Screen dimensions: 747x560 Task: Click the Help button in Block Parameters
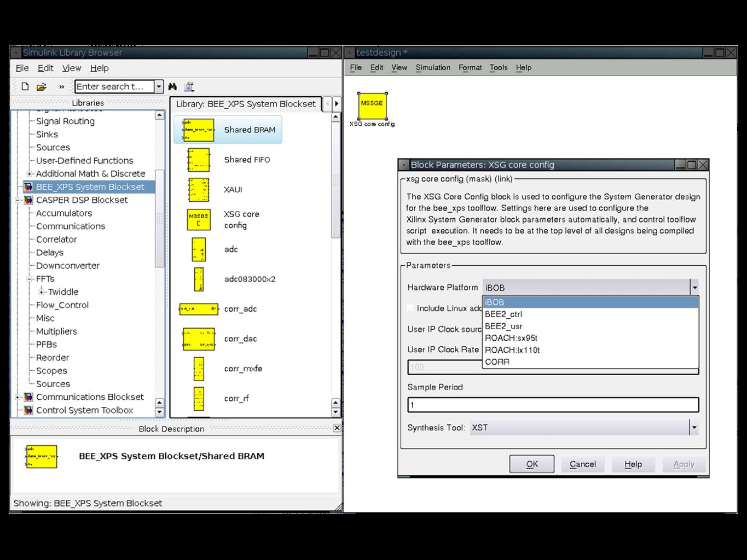(x=633, y=464)
